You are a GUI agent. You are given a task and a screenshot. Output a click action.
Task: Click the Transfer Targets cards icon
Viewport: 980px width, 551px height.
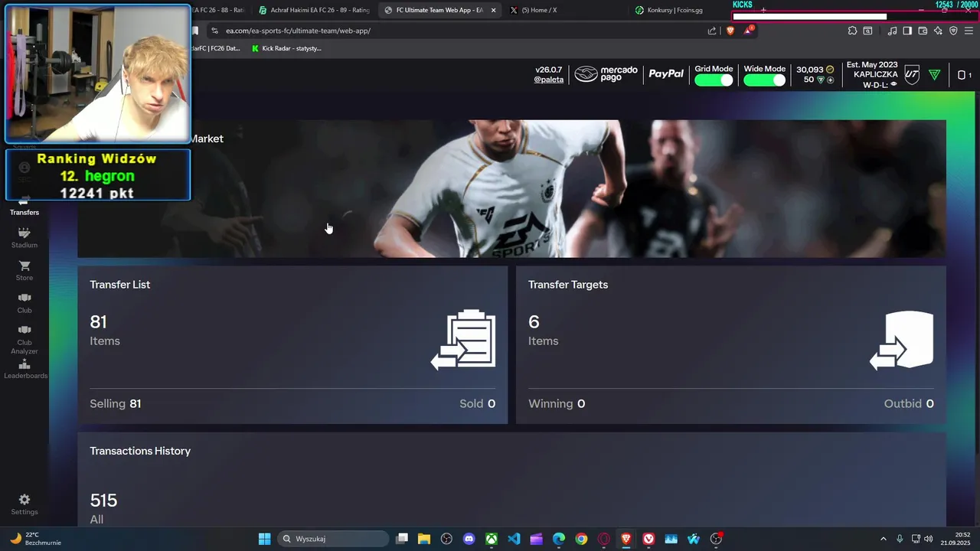(x=902, y=340)
